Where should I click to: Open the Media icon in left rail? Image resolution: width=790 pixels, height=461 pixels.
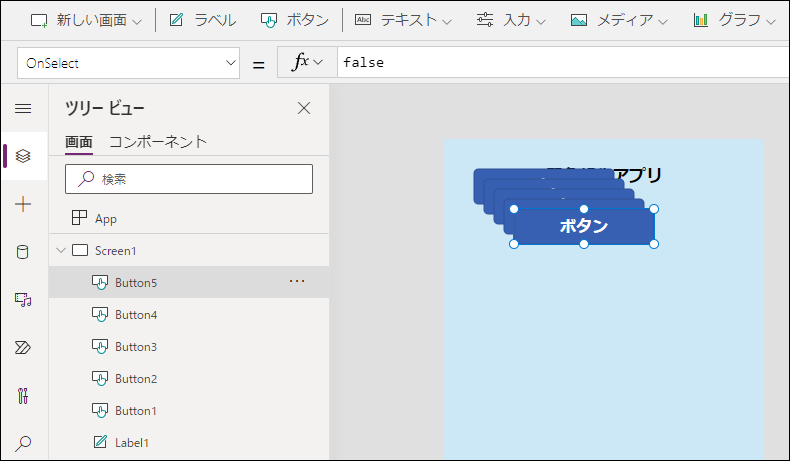23,300
